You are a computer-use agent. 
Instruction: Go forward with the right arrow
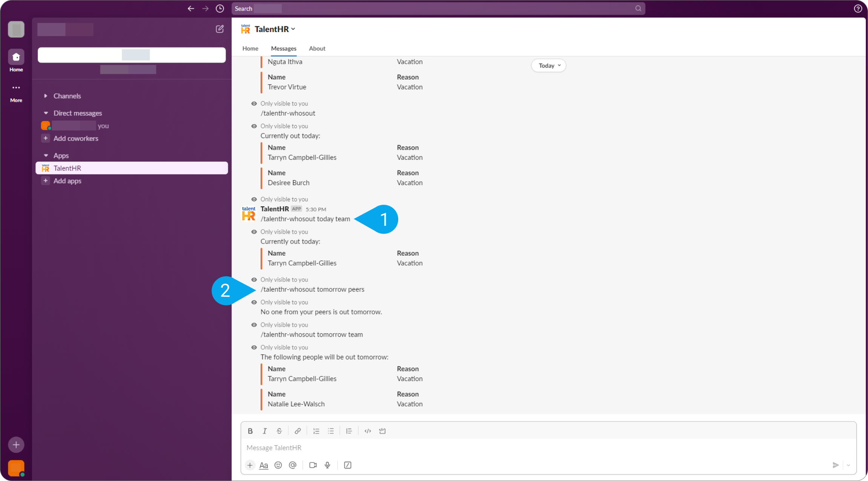point(205,8)
